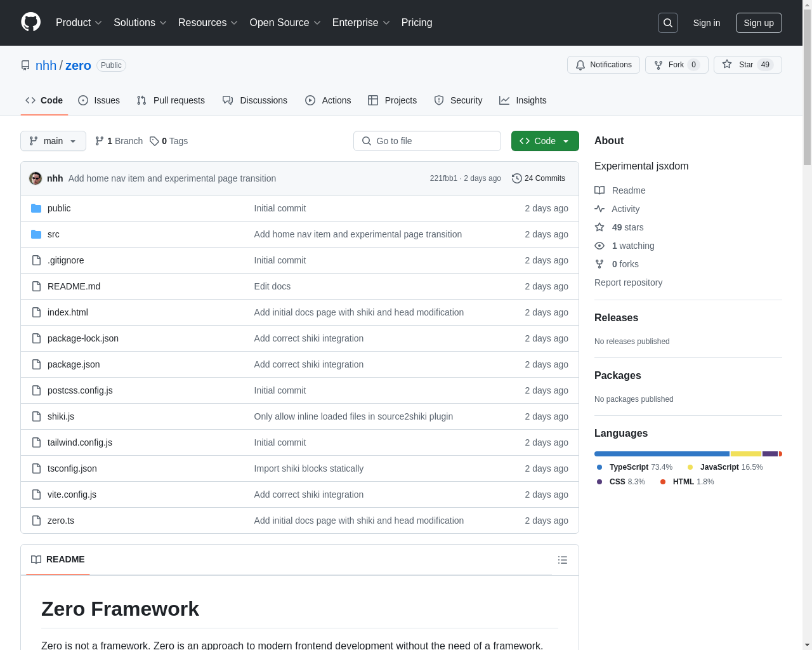812x650 pixels.
Task: Click the shiki.js file icon
Action: click(36, 416)
